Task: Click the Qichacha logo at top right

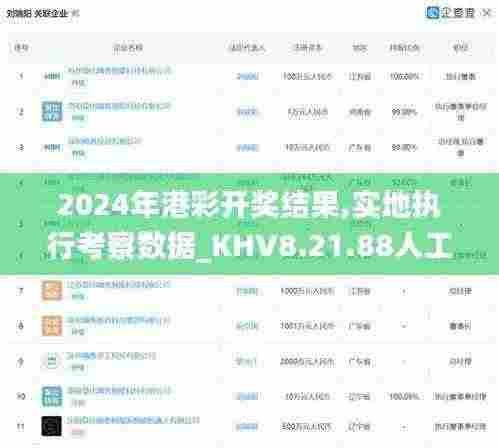Action: (x=450, y=13)
